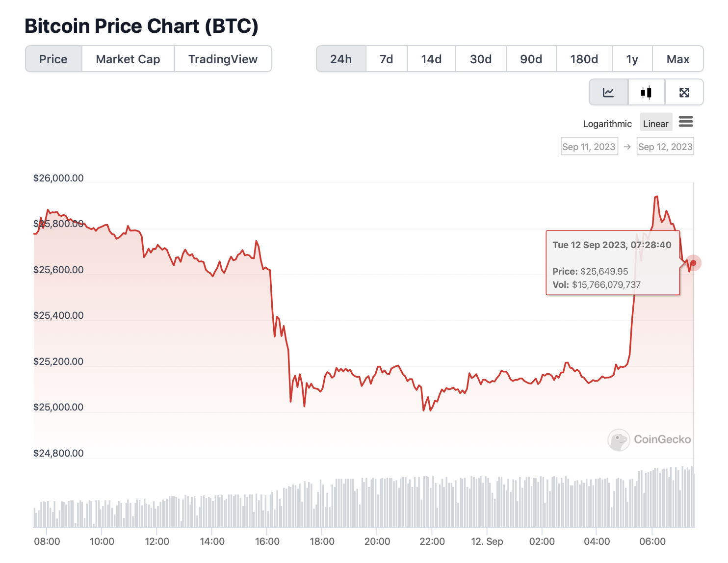Show 30d price range
The width and height of the screenshot is (728, 563).
[x=481, y=59]
